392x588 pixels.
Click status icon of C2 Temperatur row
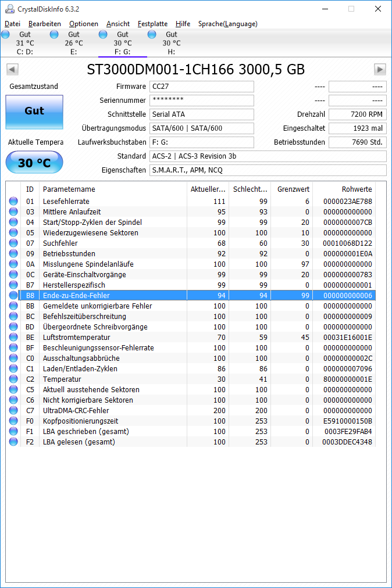click(13, 379)
